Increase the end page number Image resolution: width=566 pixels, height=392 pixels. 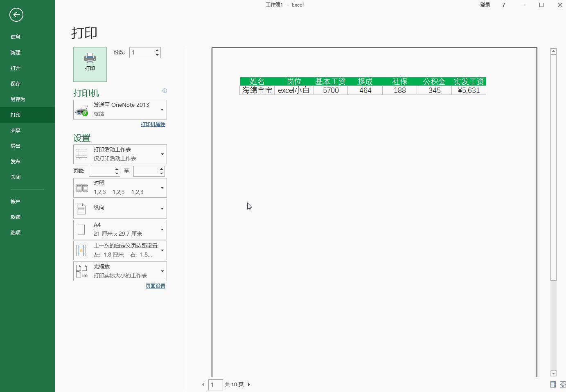coord(161,169)
